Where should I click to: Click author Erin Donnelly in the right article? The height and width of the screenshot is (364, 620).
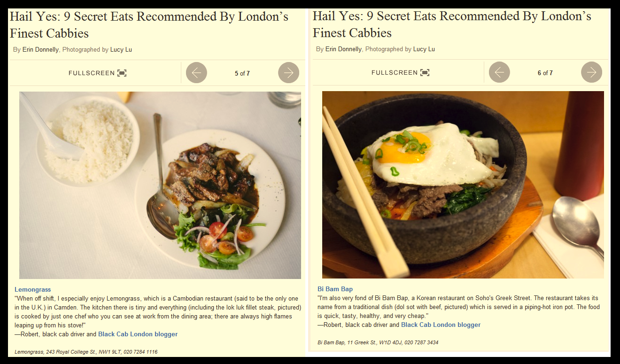pyautogui.click(x=344, y=49)
